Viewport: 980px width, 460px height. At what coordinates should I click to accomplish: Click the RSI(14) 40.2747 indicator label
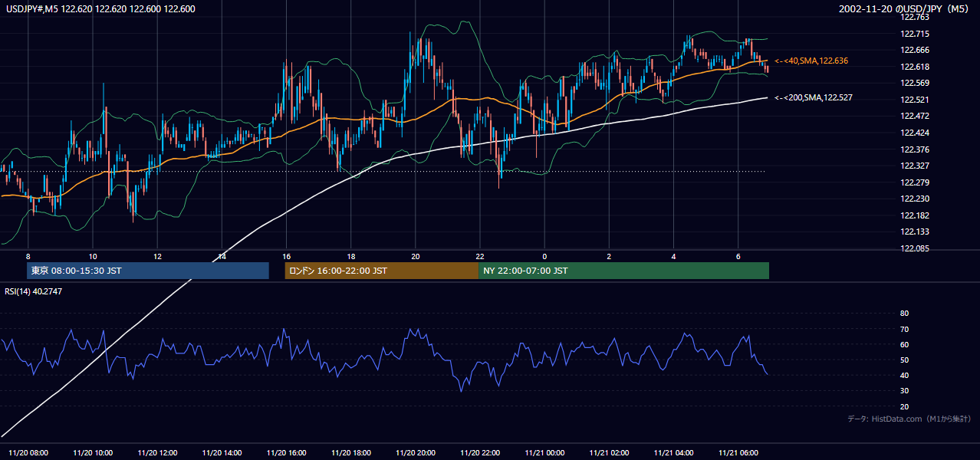point(33,291)
